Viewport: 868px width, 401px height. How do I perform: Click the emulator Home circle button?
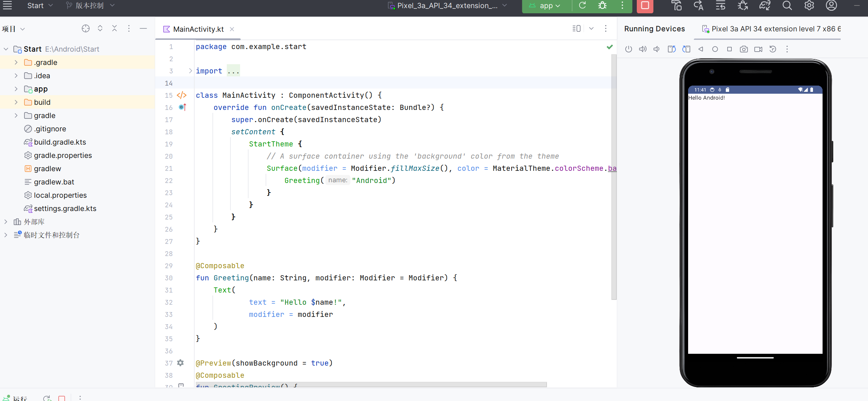click(x=715, y=49)
